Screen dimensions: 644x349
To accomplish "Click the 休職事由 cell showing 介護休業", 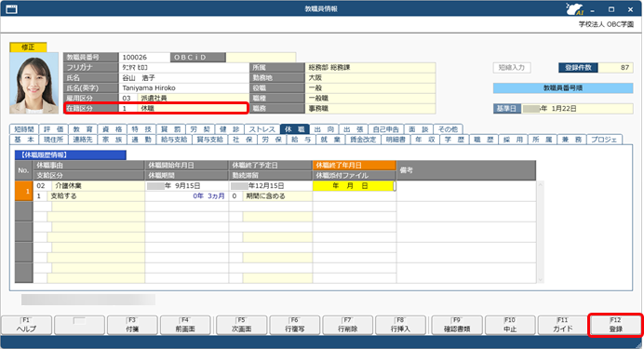I will point(88,185).
